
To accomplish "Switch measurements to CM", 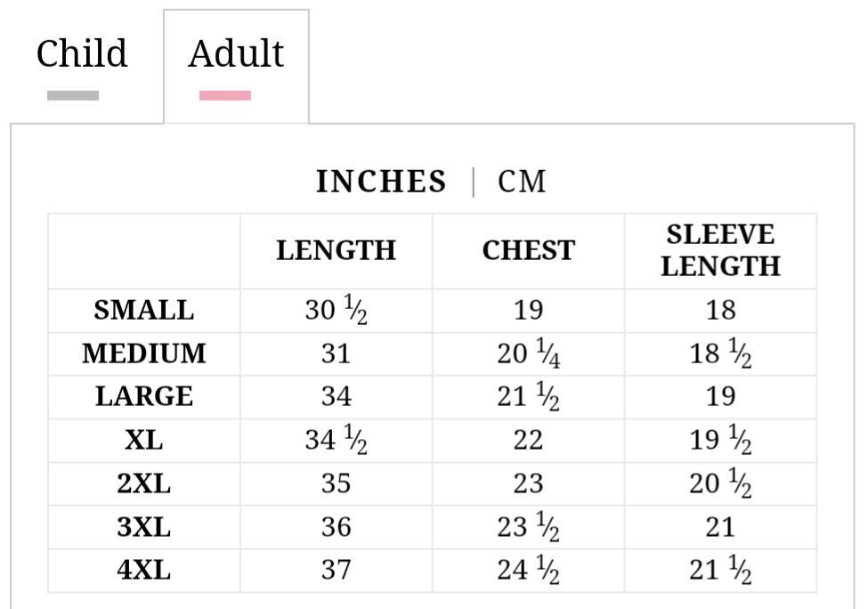I will click(522, 182).
